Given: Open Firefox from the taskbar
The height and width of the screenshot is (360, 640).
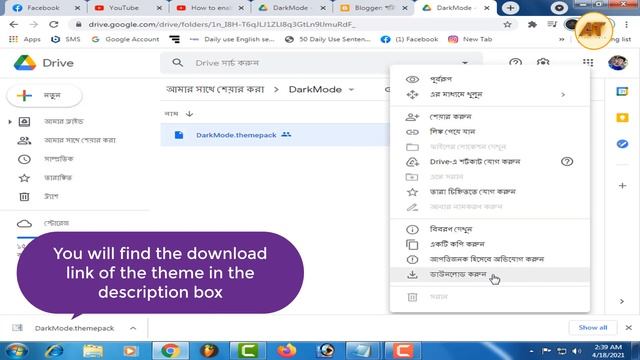Looking at the screenshot, I should point(287,351).
